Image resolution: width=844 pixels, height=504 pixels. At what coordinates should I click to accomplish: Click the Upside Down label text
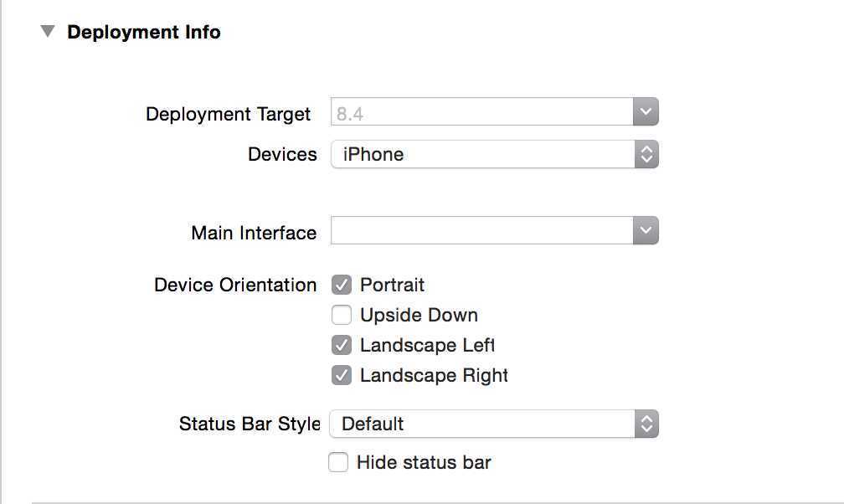tap(419, 315)
